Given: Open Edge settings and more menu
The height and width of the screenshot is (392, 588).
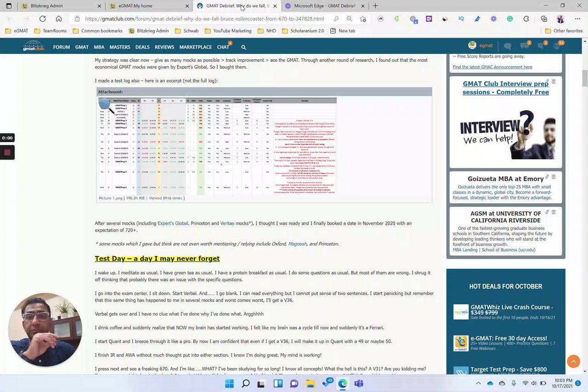Looking at the screenshot, I should (577, 19).
